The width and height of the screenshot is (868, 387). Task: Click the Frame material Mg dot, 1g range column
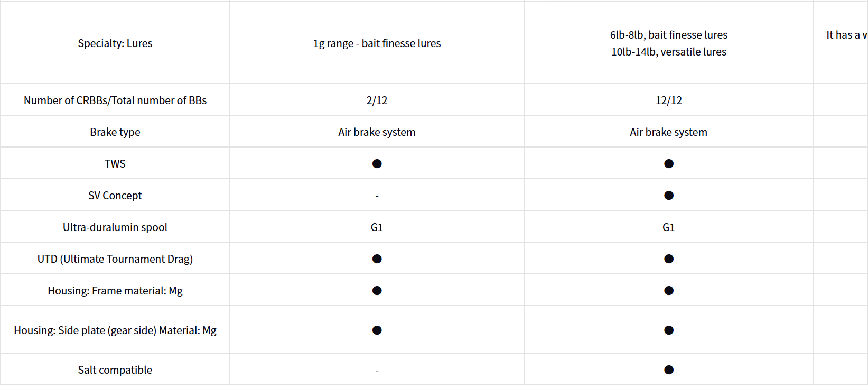click(x=377, y=291)
